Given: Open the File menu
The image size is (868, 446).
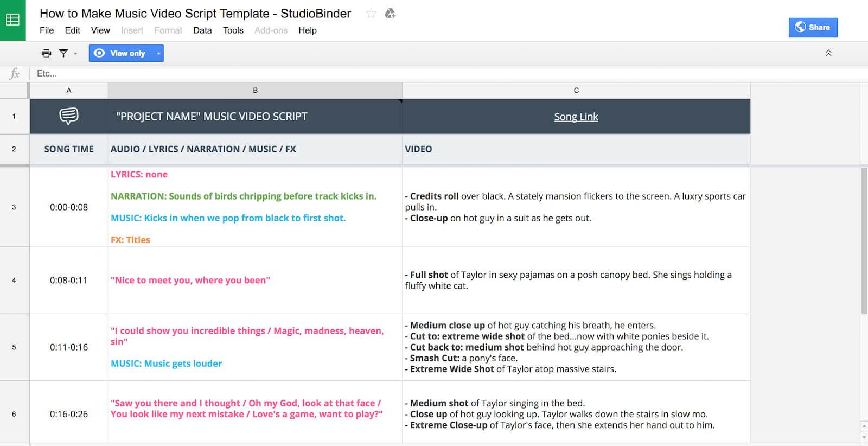Looking at the screenshot, I should [47, 30].
